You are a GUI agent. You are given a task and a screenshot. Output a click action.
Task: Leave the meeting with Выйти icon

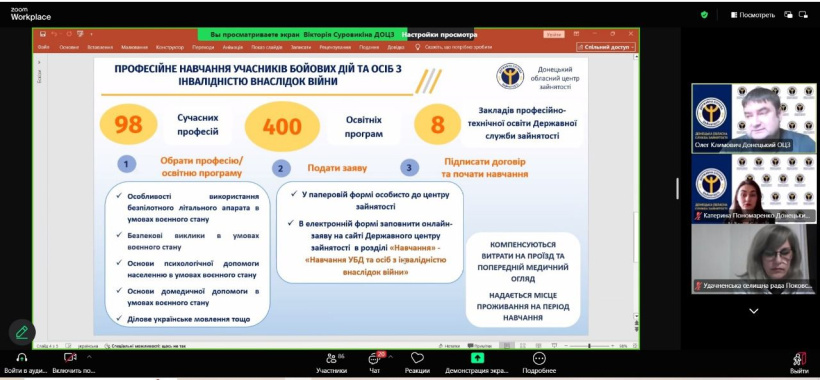(799, 363)
